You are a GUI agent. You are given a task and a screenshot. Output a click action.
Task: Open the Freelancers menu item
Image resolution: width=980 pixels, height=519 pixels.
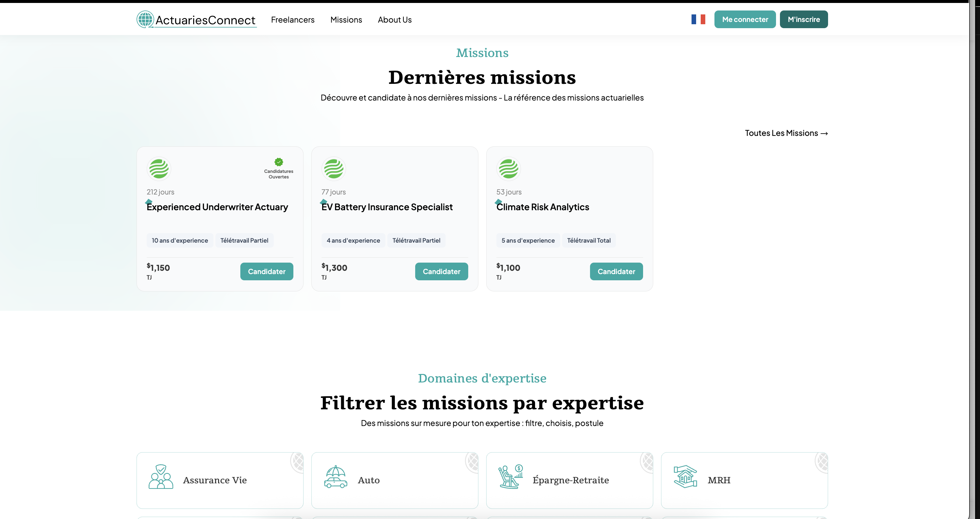[292, 20]
